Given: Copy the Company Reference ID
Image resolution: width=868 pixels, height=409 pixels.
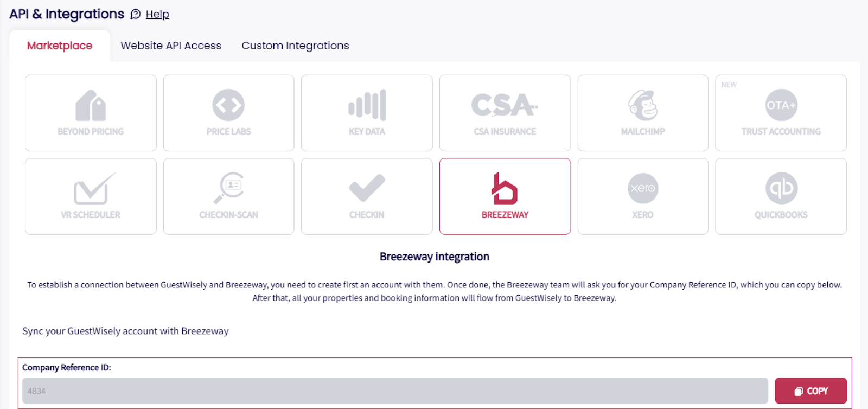Looking at the screenshot, I should tap(810, 391).
